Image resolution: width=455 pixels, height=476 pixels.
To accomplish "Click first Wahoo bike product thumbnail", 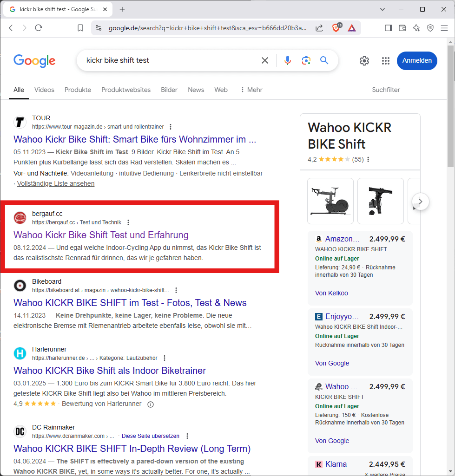I will pos(330,201).
